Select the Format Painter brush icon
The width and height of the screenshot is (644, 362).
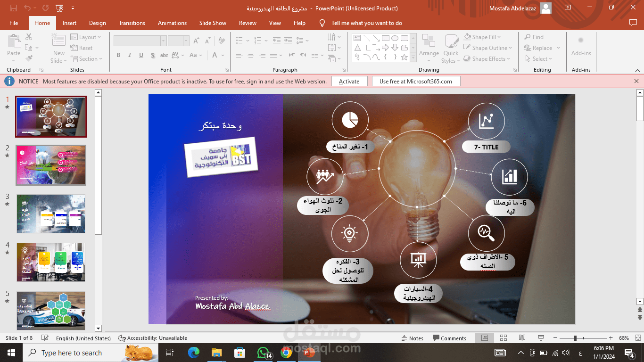(29, 58)
